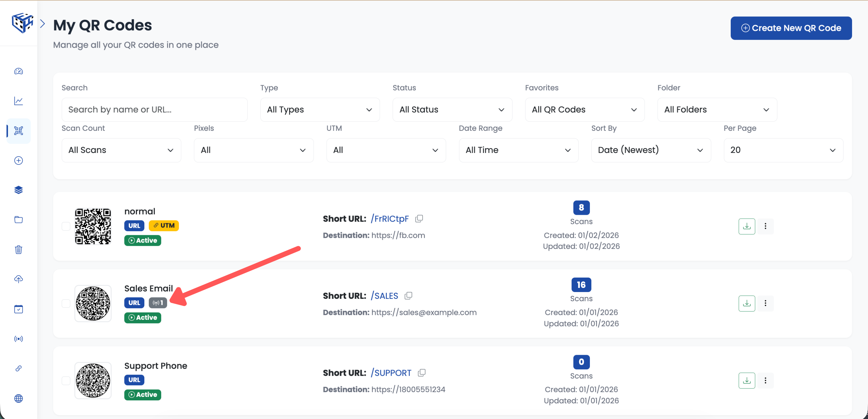Open three-dot menu for Support Phone
Screen dimensions: 868x419
(x=765, y=380)
